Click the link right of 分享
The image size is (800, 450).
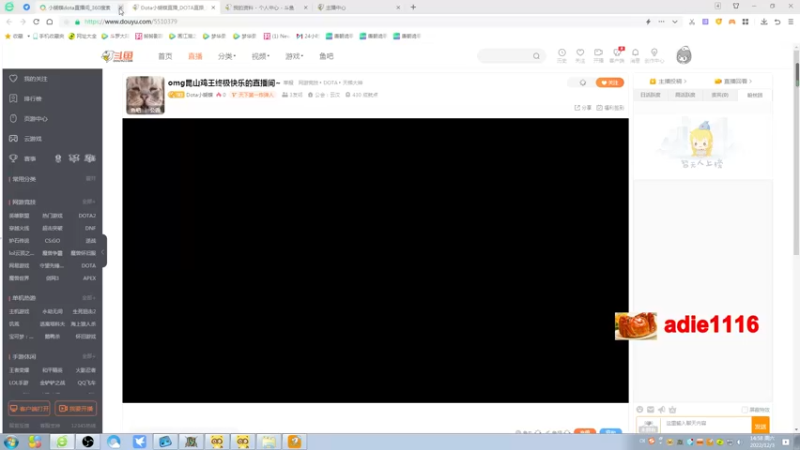click(610, 108)
